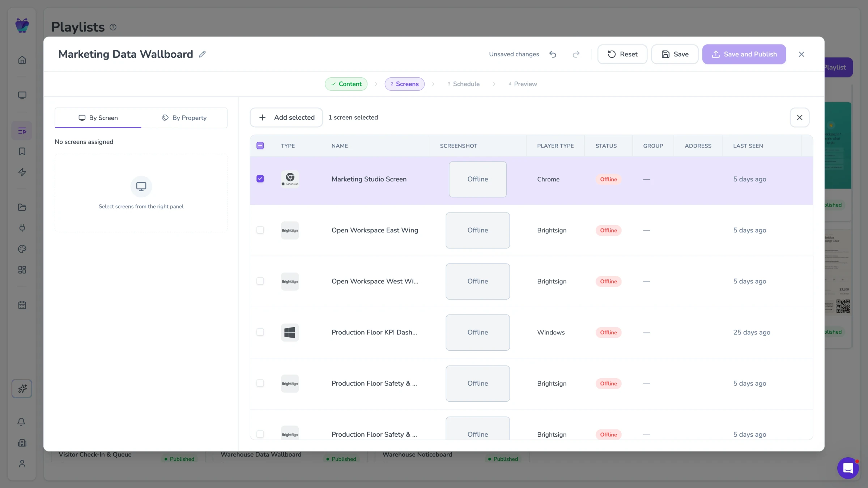The width and height of the screenshot is (868, 488).
Task: Open the notifications bell icon
Action: [x=21, y=422]
